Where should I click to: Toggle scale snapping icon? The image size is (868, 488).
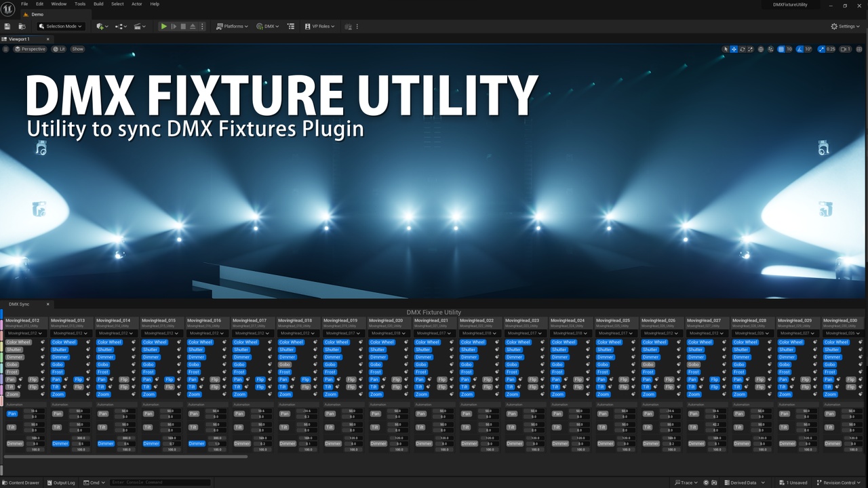click(x=822, y=49)
